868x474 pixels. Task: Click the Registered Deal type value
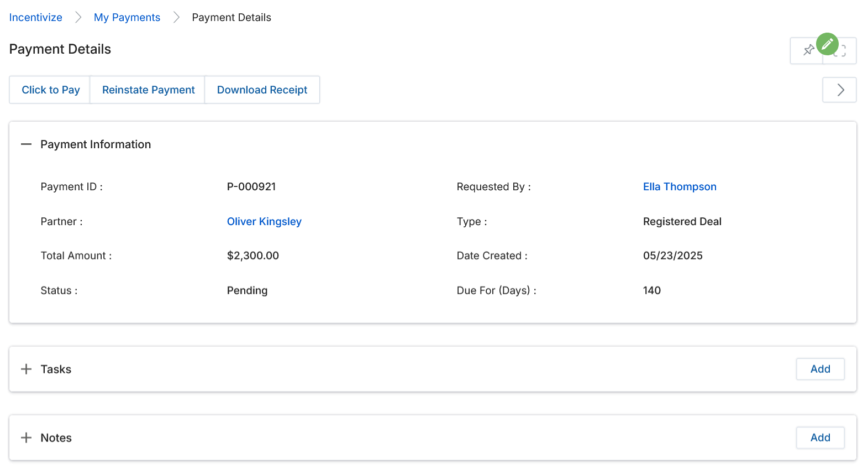[x=682, y=221]
